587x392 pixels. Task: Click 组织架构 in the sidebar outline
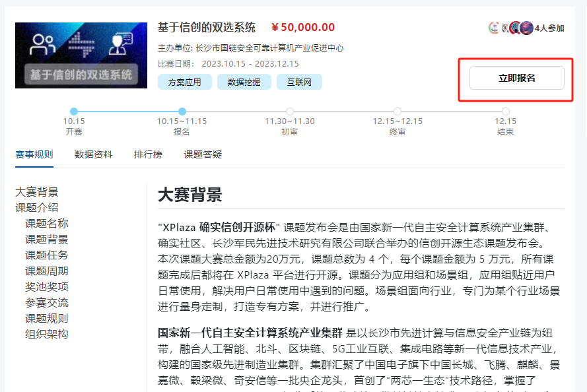coord(47,335)
